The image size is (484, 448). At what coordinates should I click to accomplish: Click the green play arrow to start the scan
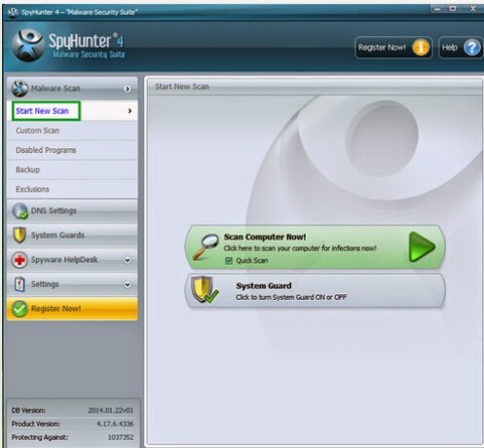click(x=422, y=246)
